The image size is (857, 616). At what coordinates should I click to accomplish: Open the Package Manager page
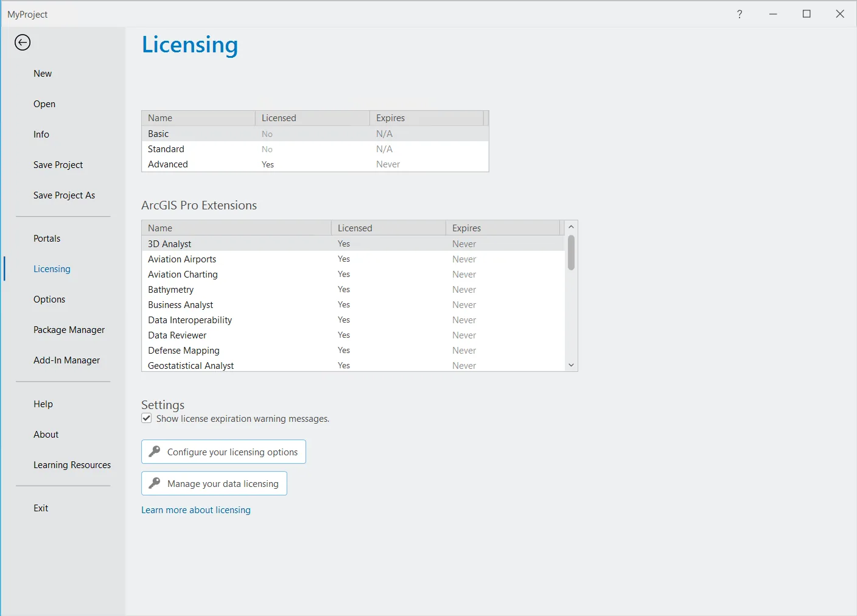point(69,330)
